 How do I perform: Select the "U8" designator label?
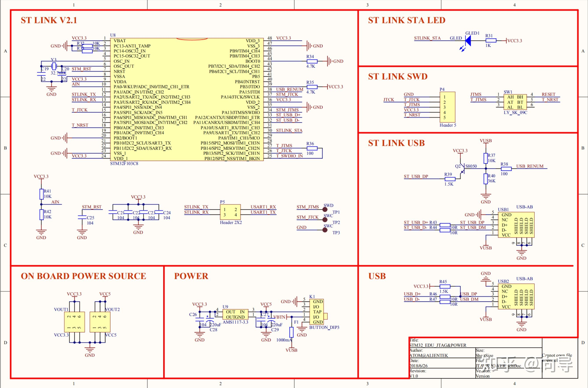point(113,35)
